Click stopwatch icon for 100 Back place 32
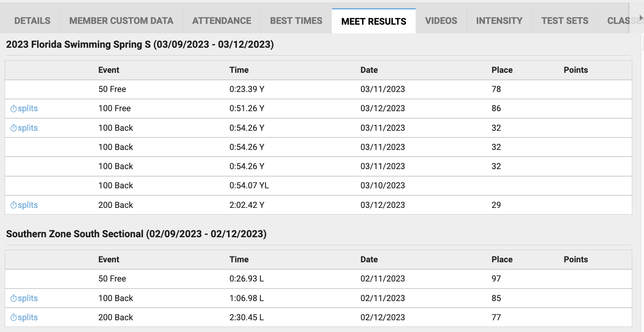This screenshot has height=332, width=644. point(14,128)
